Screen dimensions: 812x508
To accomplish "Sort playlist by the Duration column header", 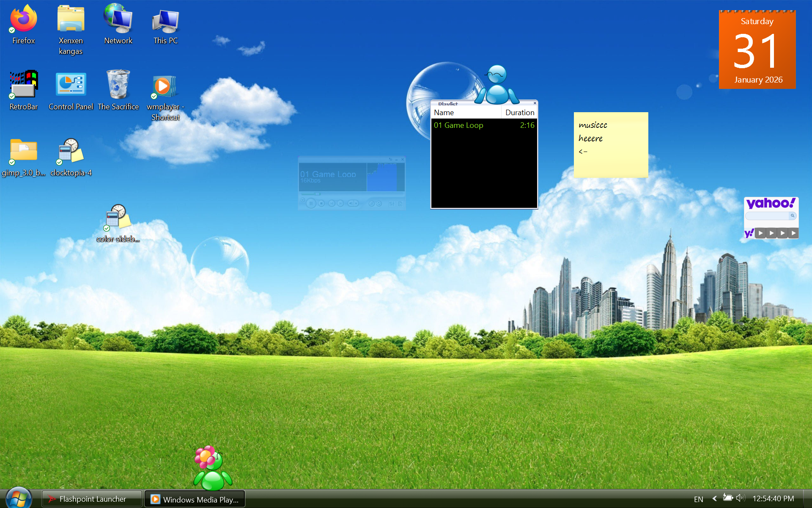I will [x=519, y=113].
